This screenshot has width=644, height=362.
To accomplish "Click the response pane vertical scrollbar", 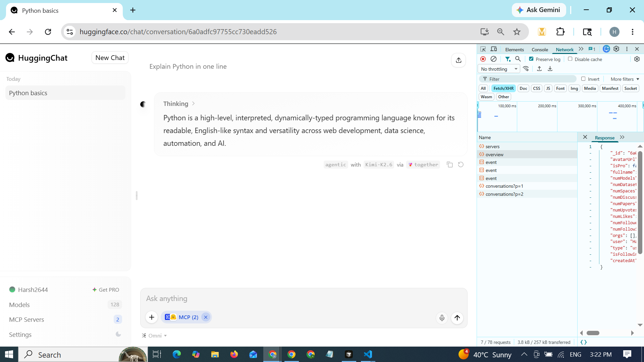I will [640, 202].
